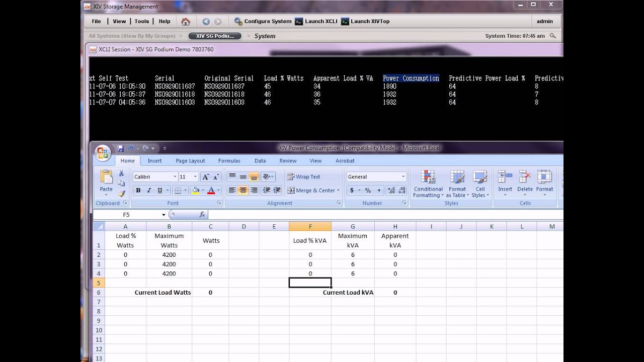Open the Number group dialog launcher
The width and height of the screenshot is (644, 362).
click(404, 203)
